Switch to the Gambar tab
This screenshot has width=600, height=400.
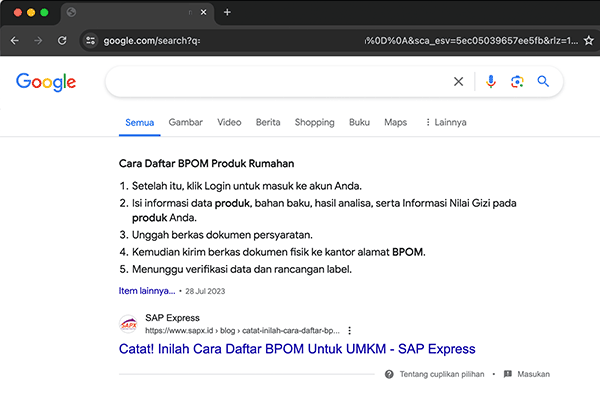click(186, 122)
